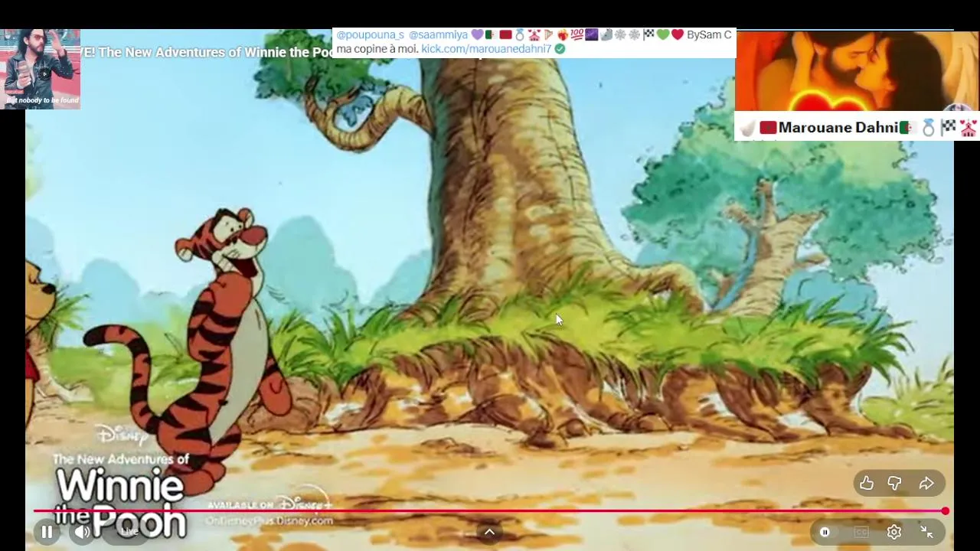Expand the upward chevron panel

(489, 532)
